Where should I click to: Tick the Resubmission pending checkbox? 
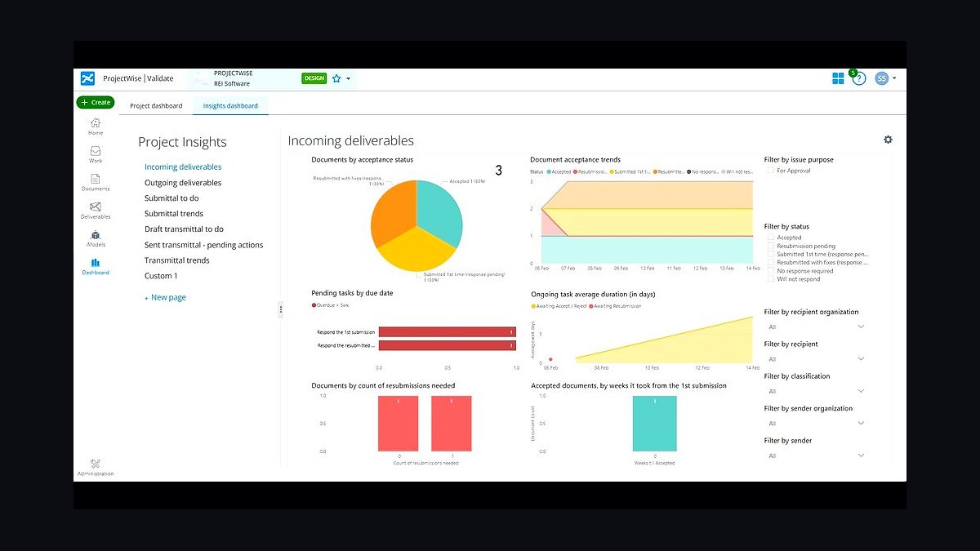(x=770, y=246)
